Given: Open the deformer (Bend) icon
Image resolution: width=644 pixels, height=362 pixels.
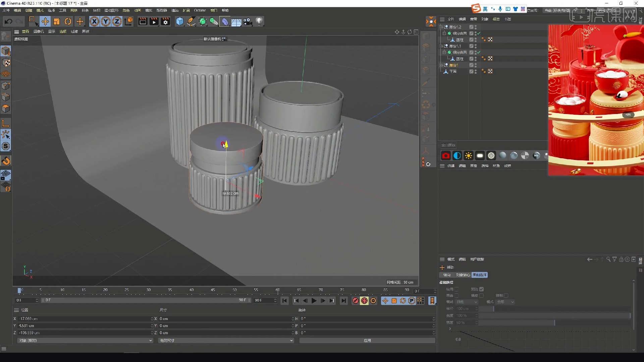Looking at the screenshot, I should [225, 21].
